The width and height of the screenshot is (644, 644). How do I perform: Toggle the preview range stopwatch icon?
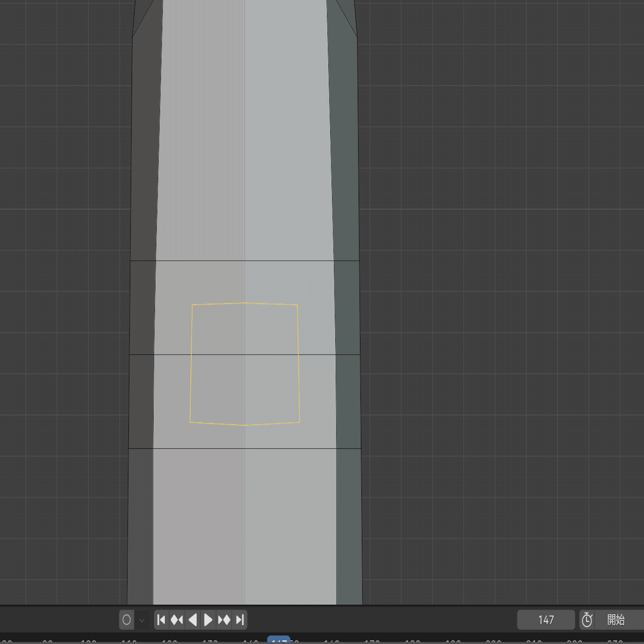(x=587, y=619)
